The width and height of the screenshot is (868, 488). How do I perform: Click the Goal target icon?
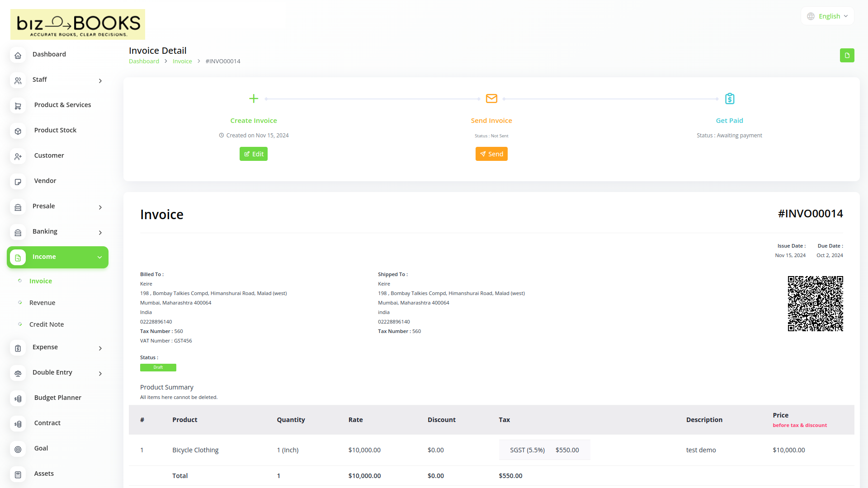click(18, 449)
